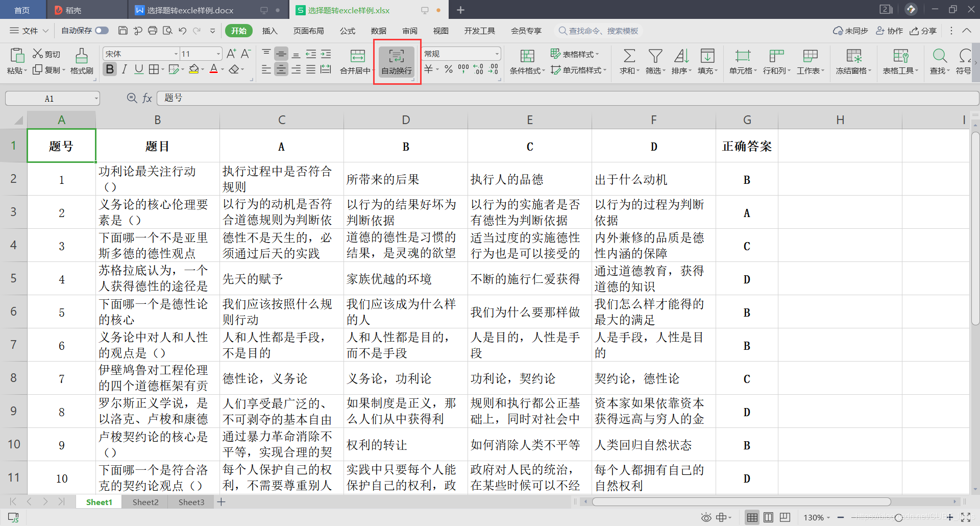Click the eye protection mode icon
Screen dimensions: 980x526
pos(706,517)
